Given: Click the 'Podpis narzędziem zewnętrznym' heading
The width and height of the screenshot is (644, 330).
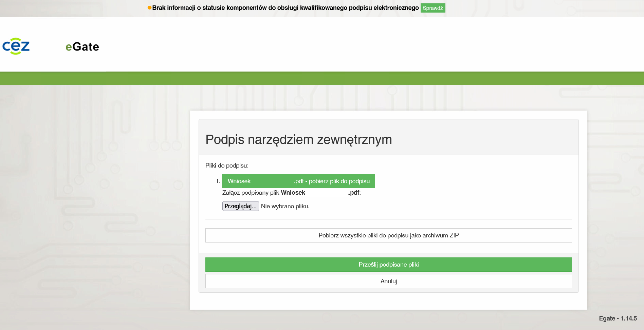Looking at the screenshot, I should coord(298,139).
